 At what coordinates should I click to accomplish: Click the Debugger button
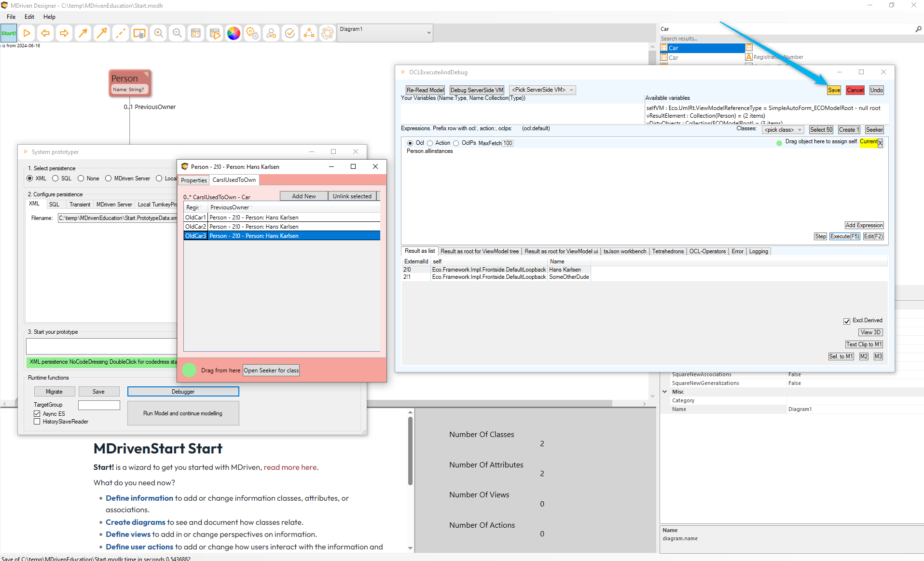tap(183, 392)
